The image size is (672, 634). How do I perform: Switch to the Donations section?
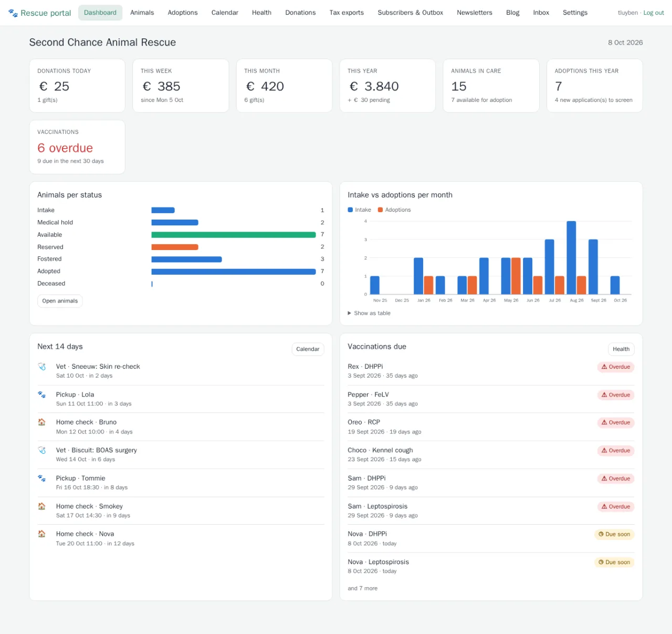tap(300, 13)
